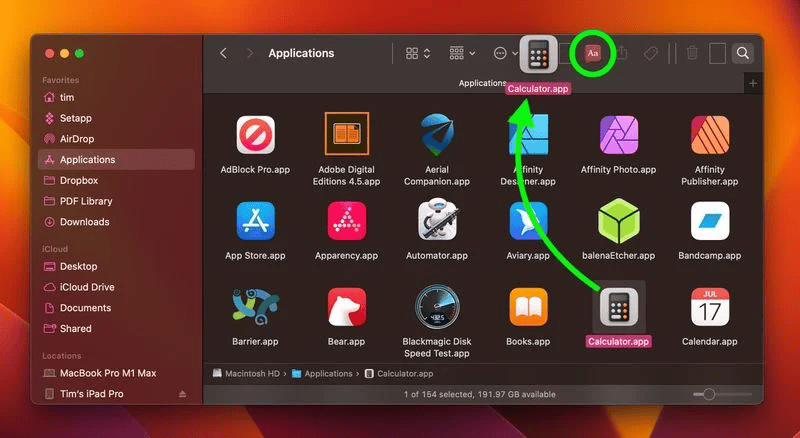Click the trash delete toolbar icon

(692, 53)
